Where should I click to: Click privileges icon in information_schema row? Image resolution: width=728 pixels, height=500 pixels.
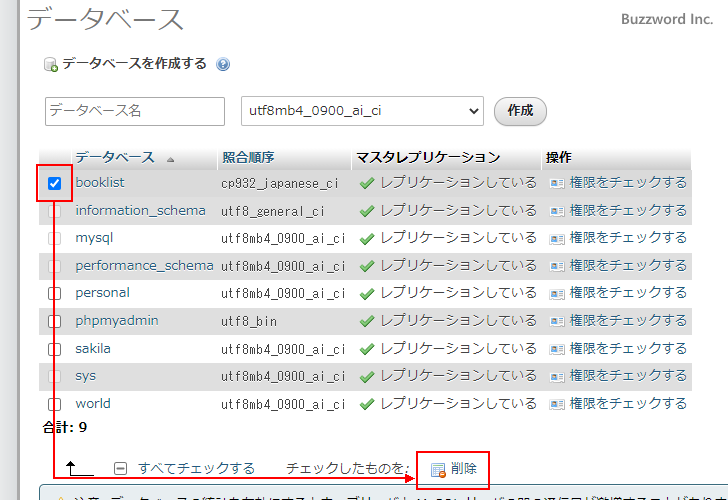coord(557,211)
